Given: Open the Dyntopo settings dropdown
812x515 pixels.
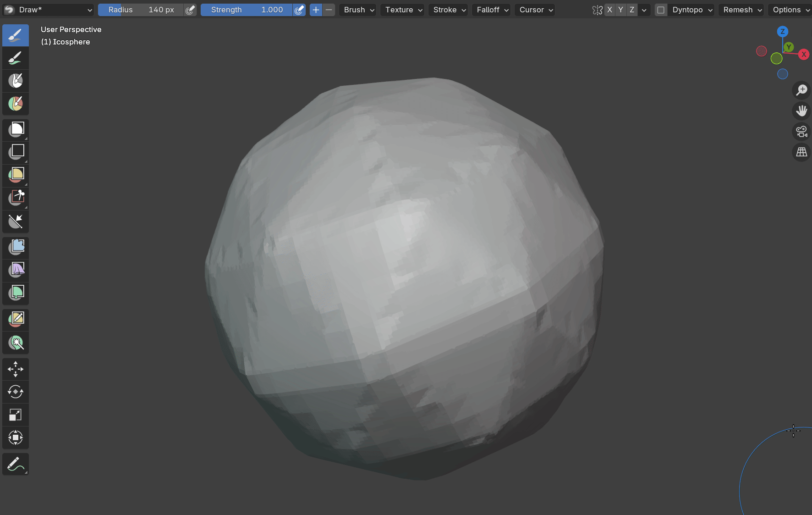Looking at the screenshot, I should tap(692, 10).
